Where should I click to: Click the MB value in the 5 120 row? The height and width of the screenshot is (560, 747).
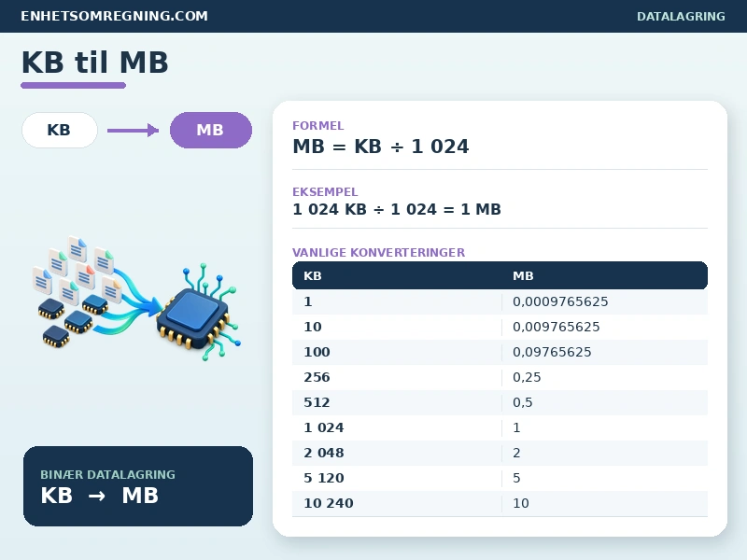pos(516,478)
